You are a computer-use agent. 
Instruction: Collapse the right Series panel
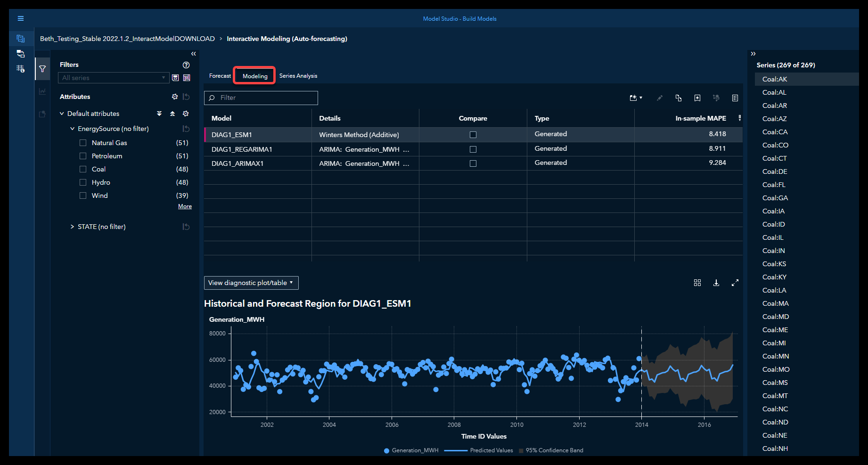(753, 54)
